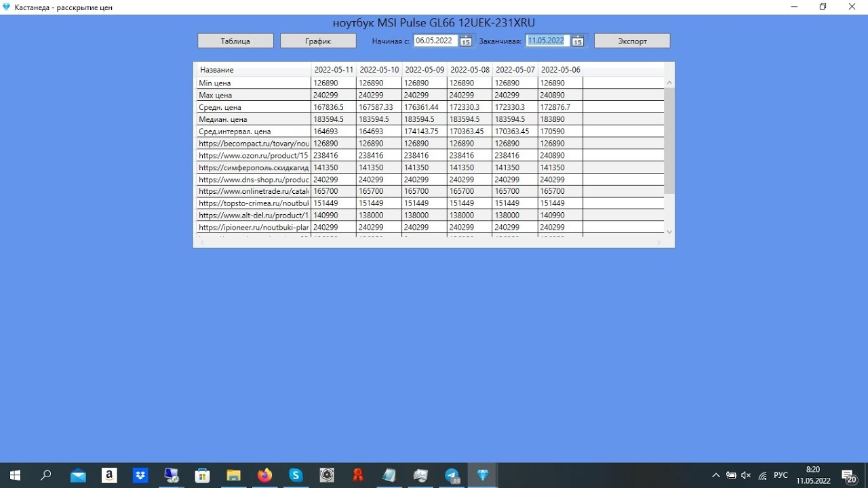
Task: Click the table's vertical scrollbar down arrow
Action: coord(669,232)
